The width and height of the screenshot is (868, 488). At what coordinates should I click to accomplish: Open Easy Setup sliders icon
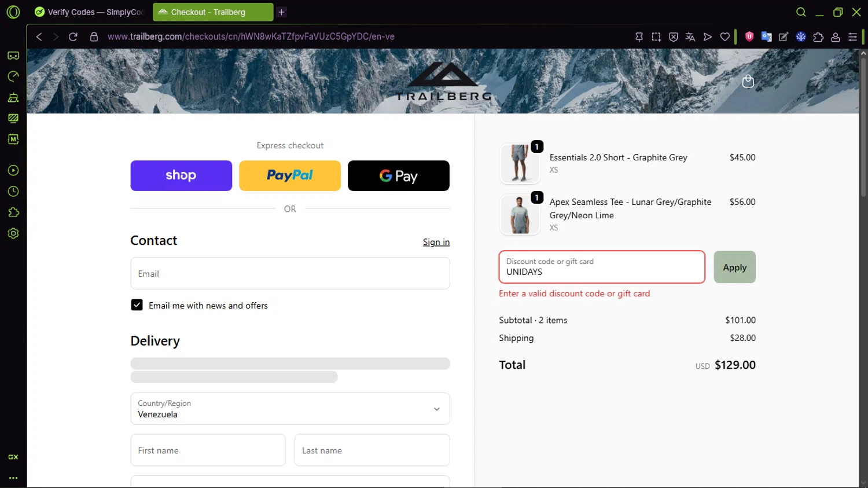852,36
